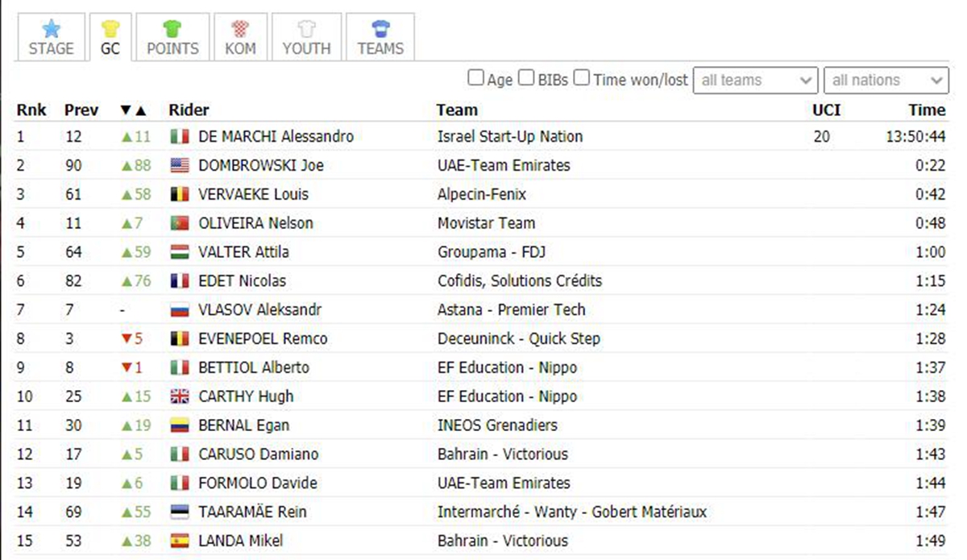Click the green up arrow in VALTER's row
This screenshot has width=967, height=560.
tap(126, 252)
